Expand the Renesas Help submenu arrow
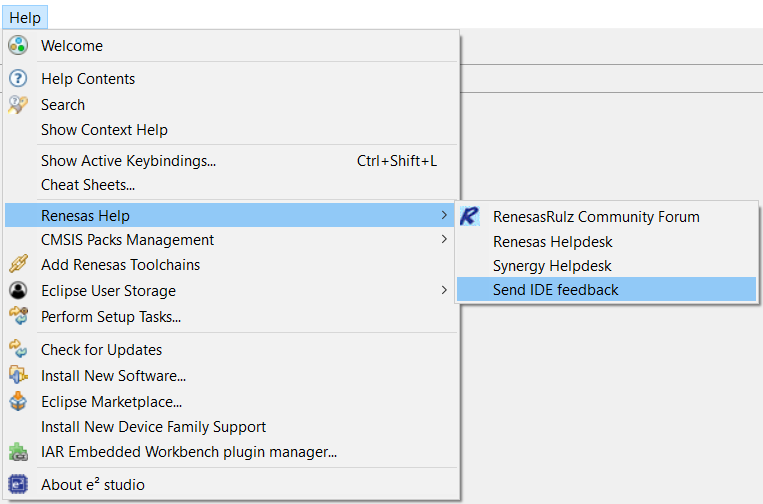 coord(444,215)
